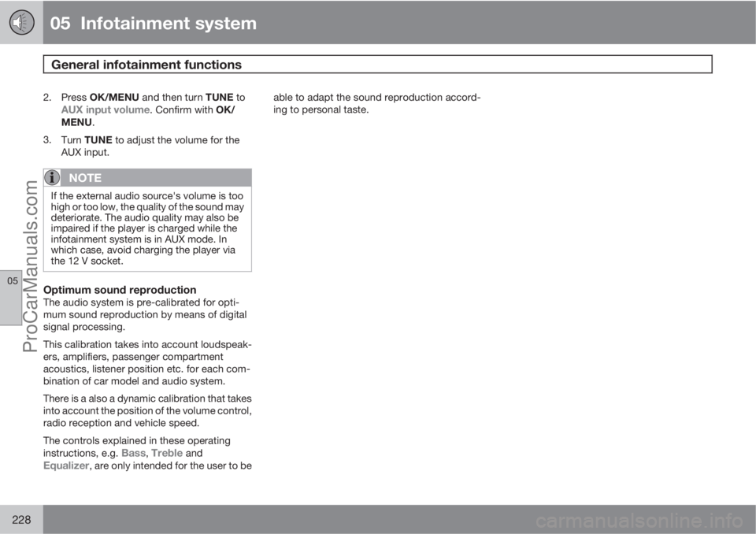
Task: Click the line 'signal processing.'
Action: click(84, 327)
